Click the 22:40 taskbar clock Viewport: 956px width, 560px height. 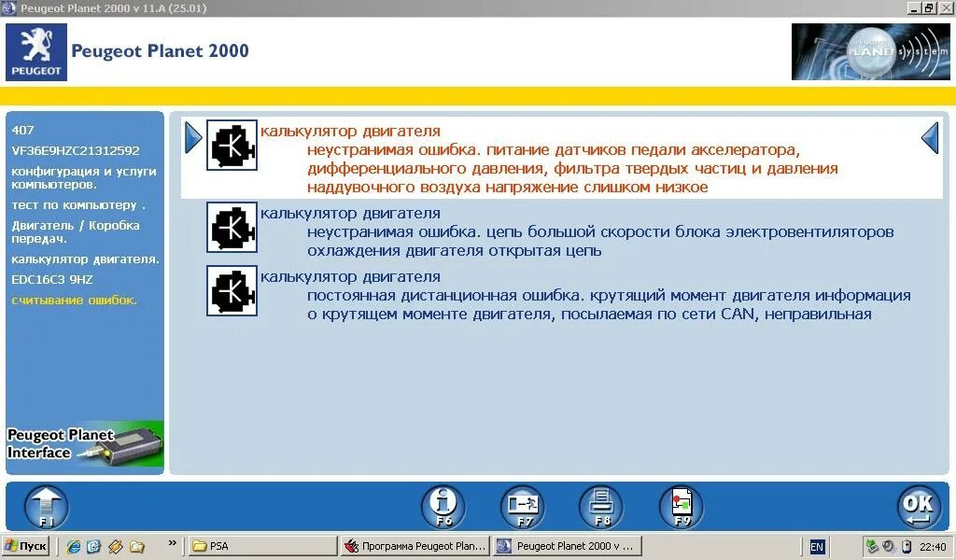pyautogui.click(x=933, y=547)
